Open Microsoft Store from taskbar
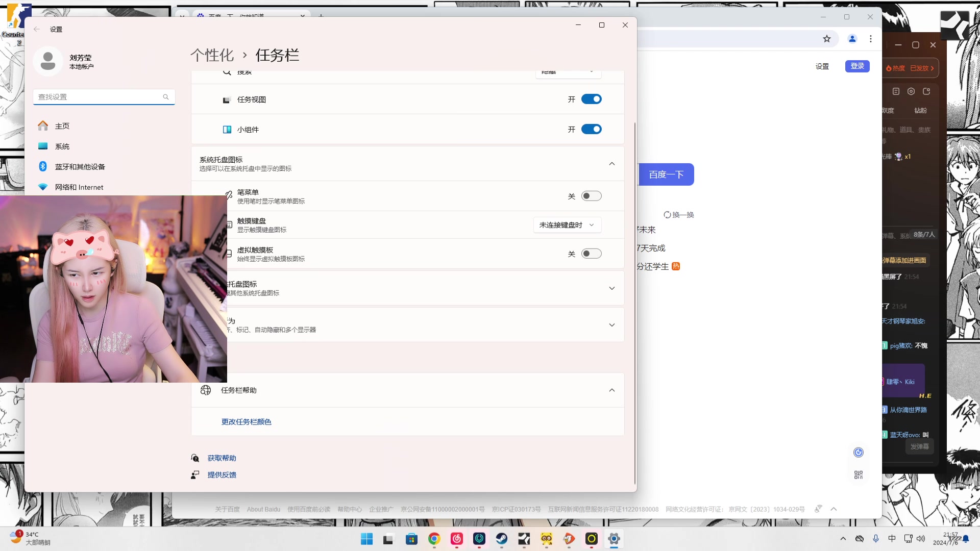 pyautogui.click(x=411, y=539)
